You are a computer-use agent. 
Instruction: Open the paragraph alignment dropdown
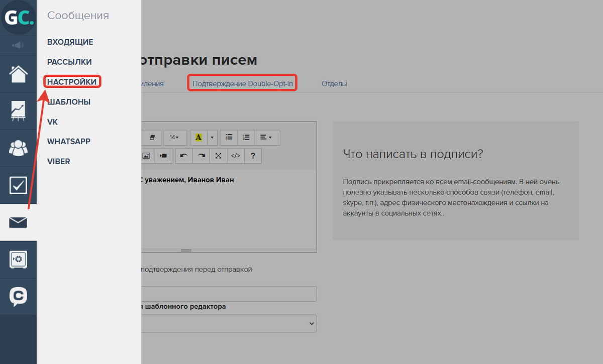267,137
